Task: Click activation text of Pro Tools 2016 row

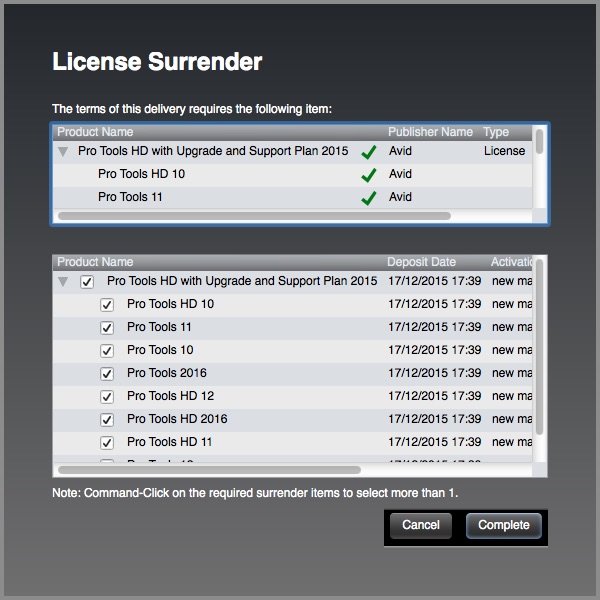Action: click(512, 373)
